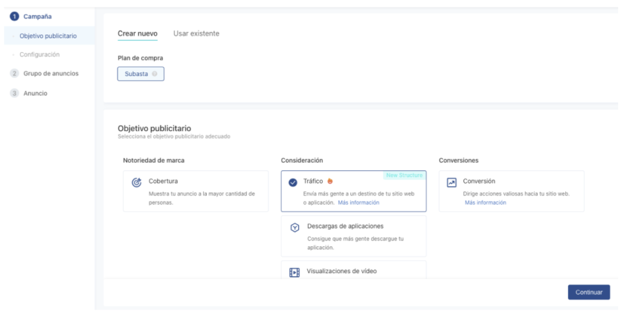Select the Campaña step heading
This screenshot has width=644, height=314.
37,16
